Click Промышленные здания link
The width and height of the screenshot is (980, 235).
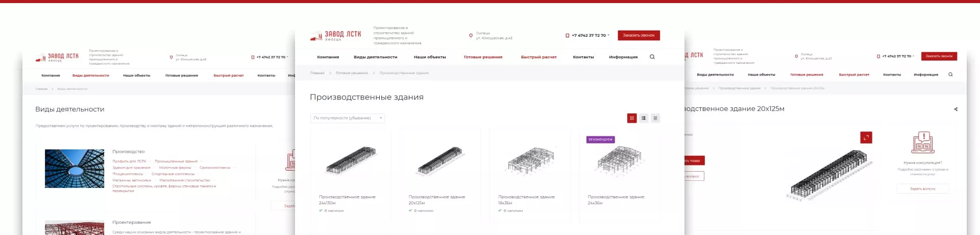pyautogui.click(x=176, y=161)
